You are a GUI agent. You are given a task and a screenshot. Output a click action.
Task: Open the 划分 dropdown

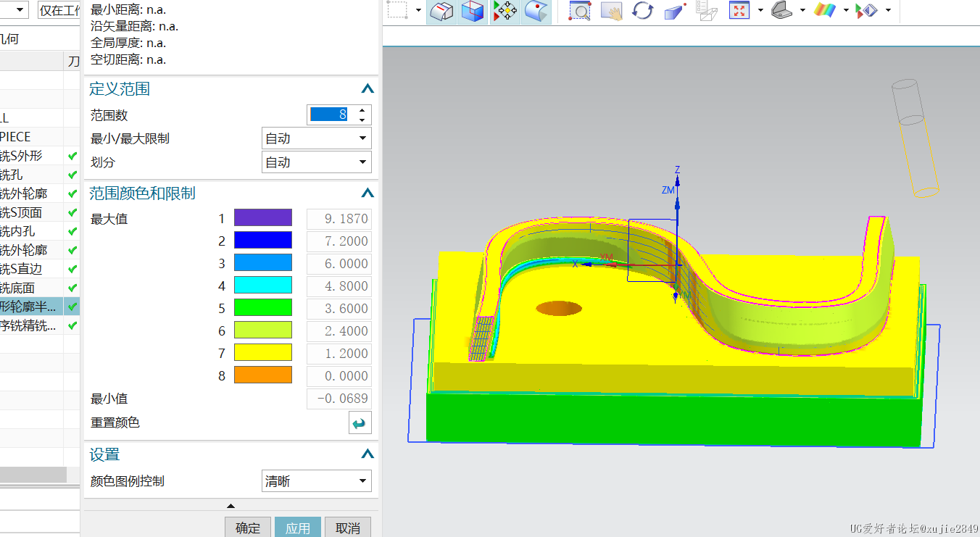316,162
